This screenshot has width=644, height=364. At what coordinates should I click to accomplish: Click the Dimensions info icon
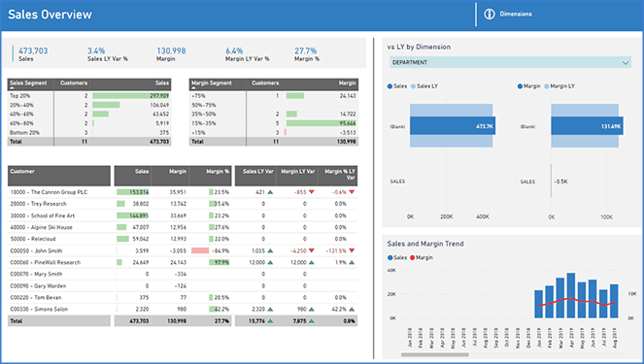point(490,14)
